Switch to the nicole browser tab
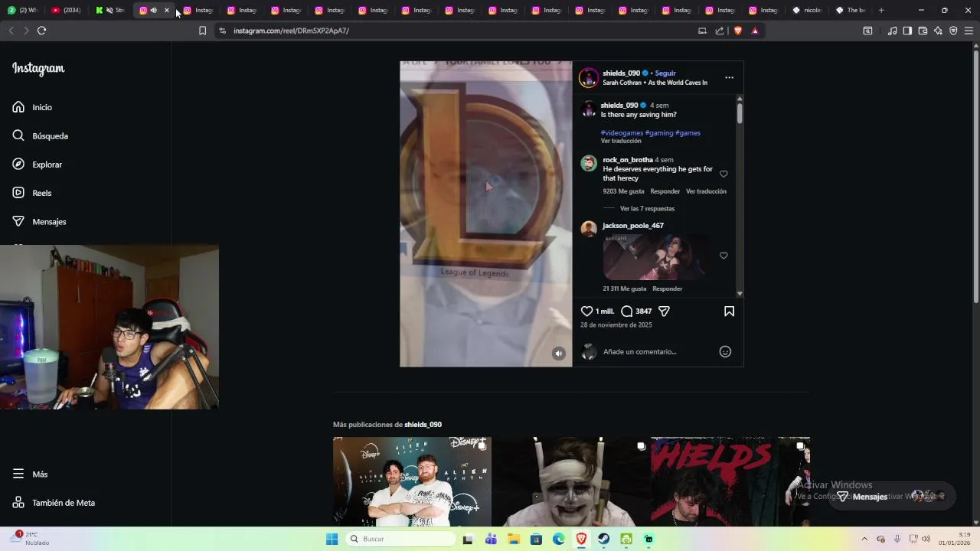 (x=807, y=10)
